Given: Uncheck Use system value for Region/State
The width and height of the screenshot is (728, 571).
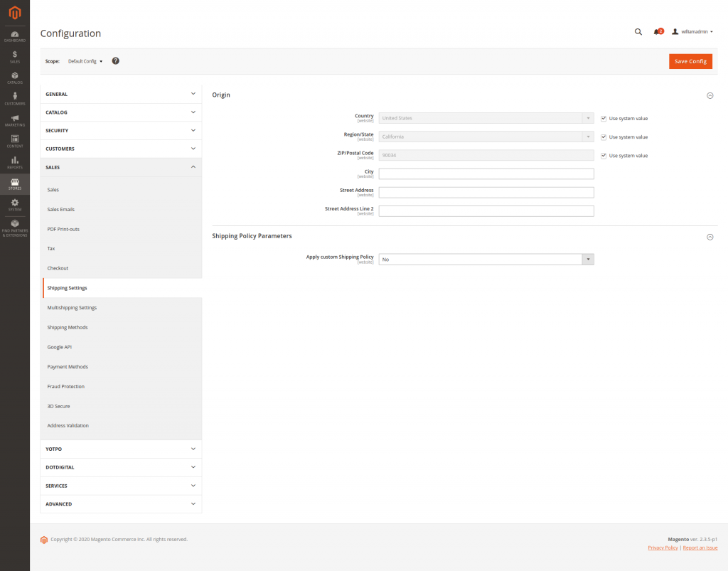Looking at the screenshot, I should pos(604,137).
